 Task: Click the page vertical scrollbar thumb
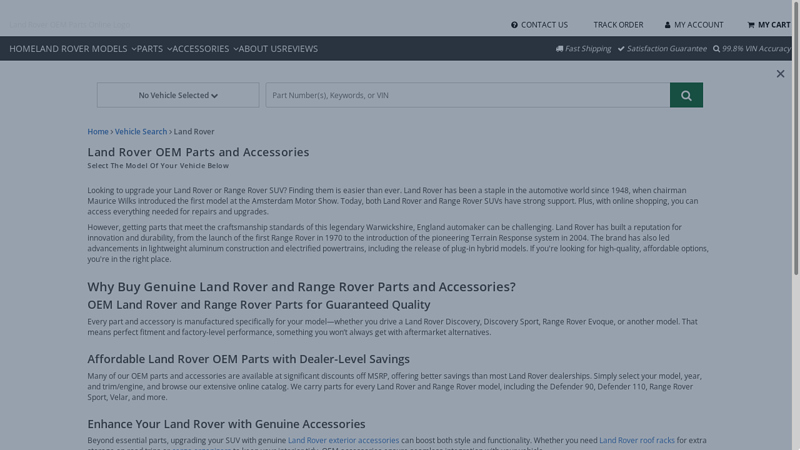point(796,138)
